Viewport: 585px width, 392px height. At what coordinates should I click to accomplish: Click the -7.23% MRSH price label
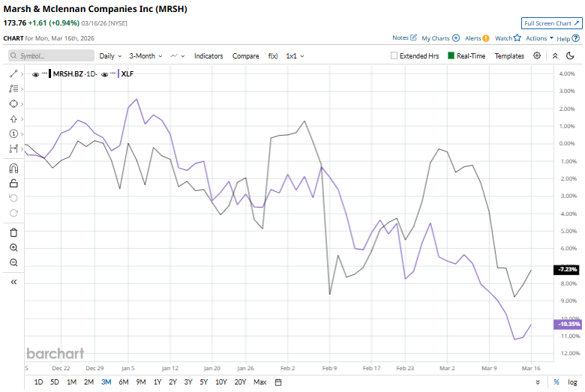(x=566, y=269)
